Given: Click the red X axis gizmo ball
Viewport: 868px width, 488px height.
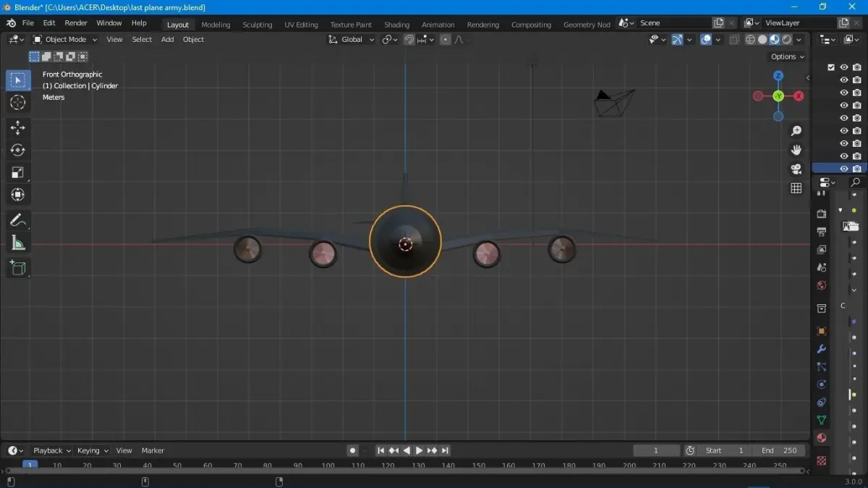Looking at the screenshot, I should pos(799,96).
